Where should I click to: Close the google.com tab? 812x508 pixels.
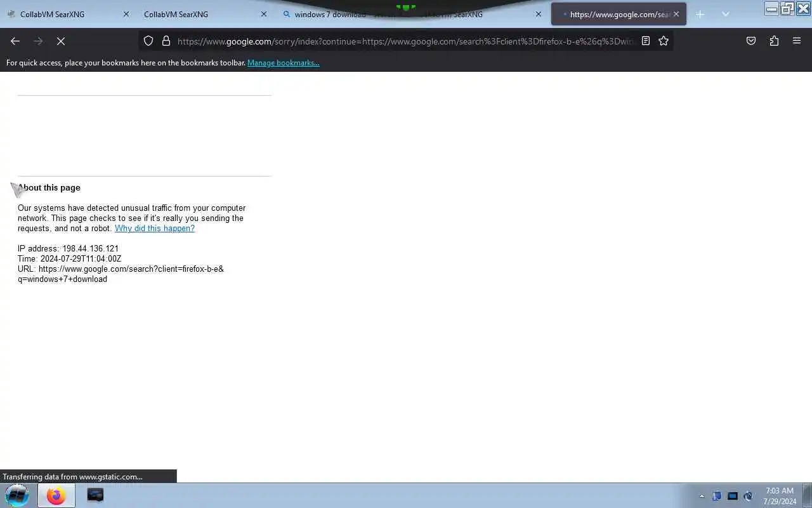(676, 14)
